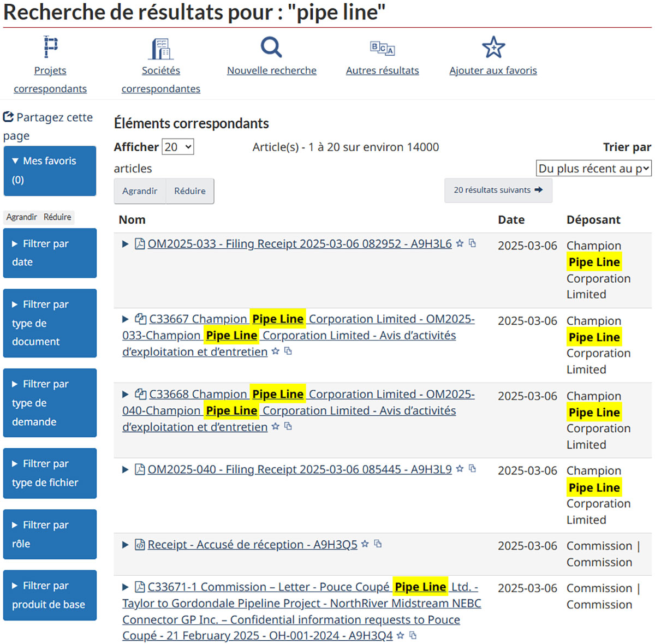
Task: Click Réduire button above results table
Action: pos(190,191)
